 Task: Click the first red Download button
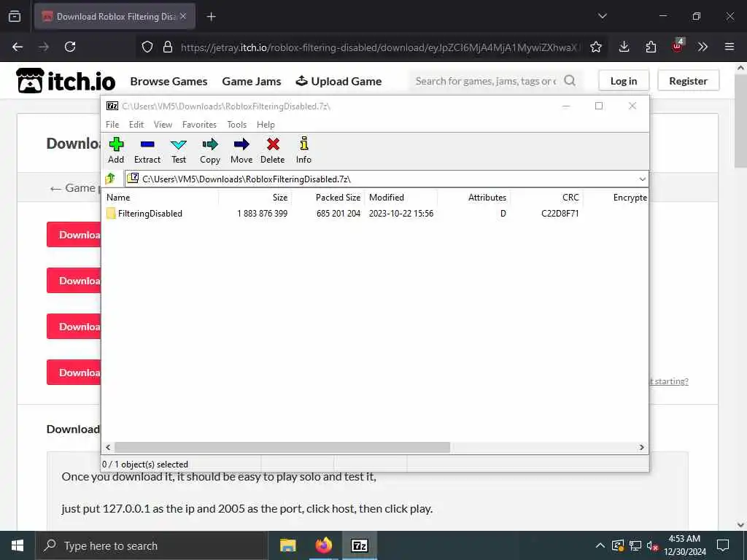pyautogui.click(x=74, y=235)
